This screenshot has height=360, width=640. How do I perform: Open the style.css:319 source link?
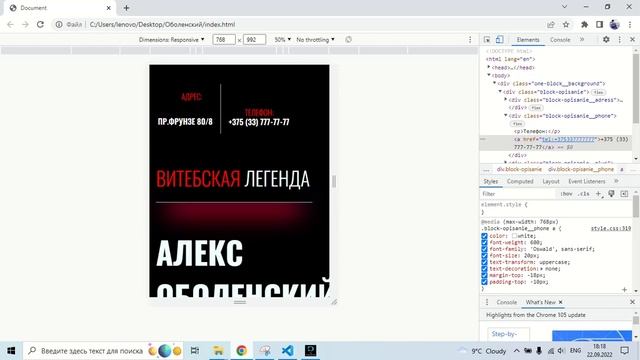pyautogui.click(x=611, y=229)
